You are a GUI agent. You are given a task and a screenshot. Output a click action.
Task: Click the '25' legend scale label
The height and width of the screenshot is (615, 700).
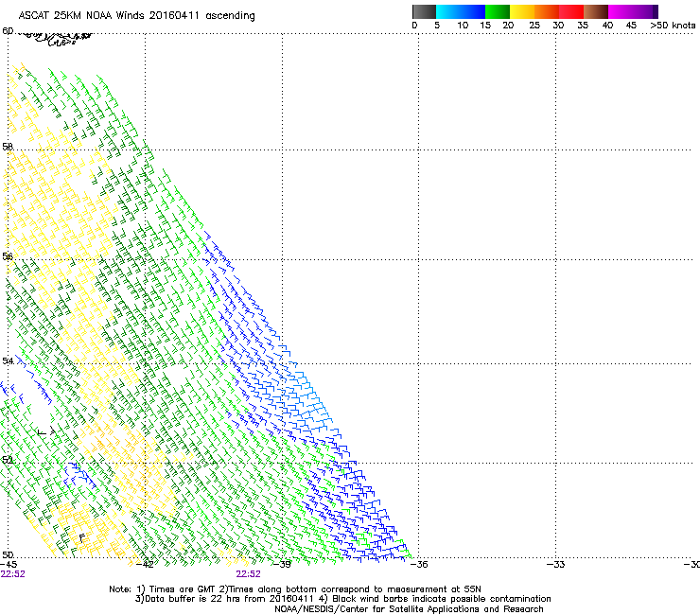click(534, 26)
